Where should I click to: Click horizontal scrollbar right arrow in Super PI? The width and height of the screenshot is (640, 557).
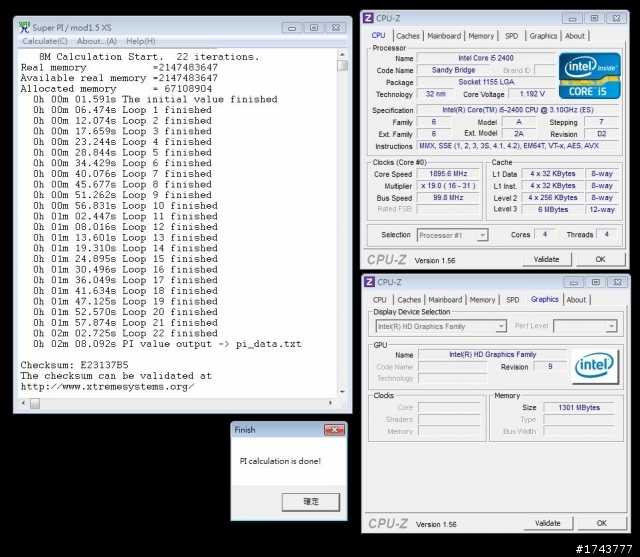click(331, 403)
